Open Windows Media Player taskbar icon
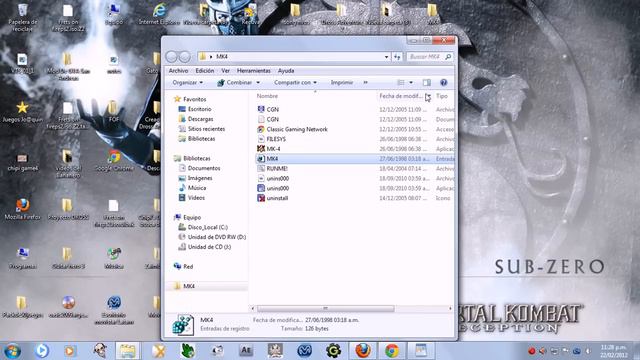This screenshot has width=640, height=360. (70, 351)
